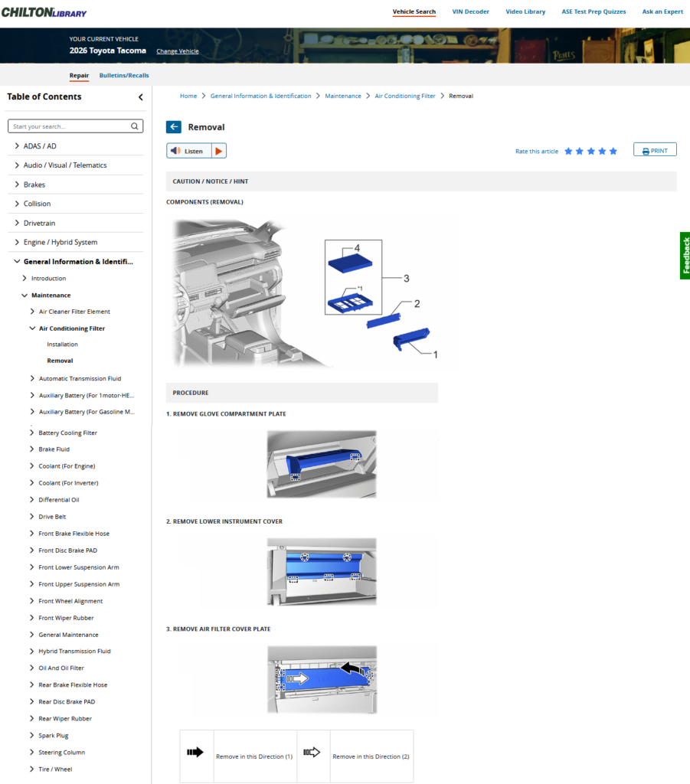Image resolution: width=690 pixels, height=784 pixels.
Task: Expand the CAUTION / NOTICE / HINT section
Action: tap(421, 181)
